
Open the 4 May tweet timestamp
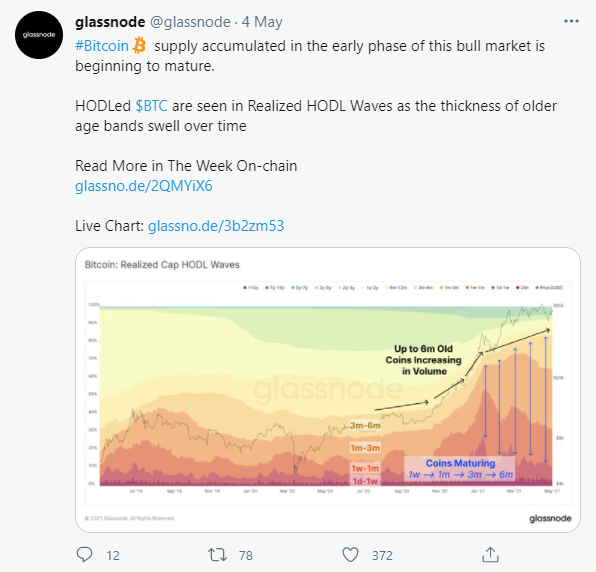(x=262, y=22)
